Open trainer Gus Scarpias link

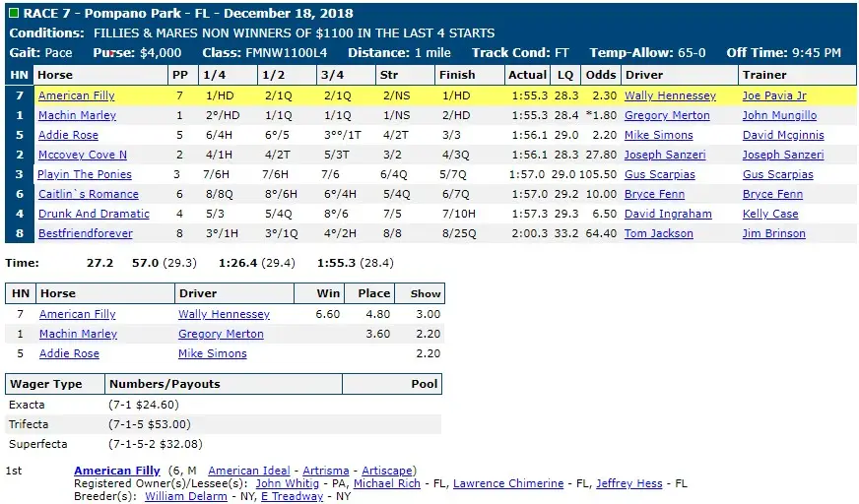[777, 174]
